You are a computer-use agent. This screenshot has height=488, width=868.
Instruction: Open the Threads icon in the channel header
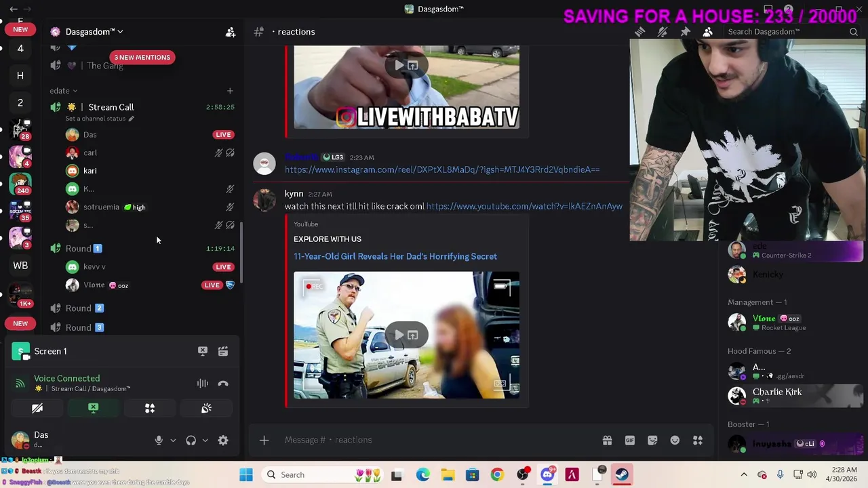click(x=639, y=32)
